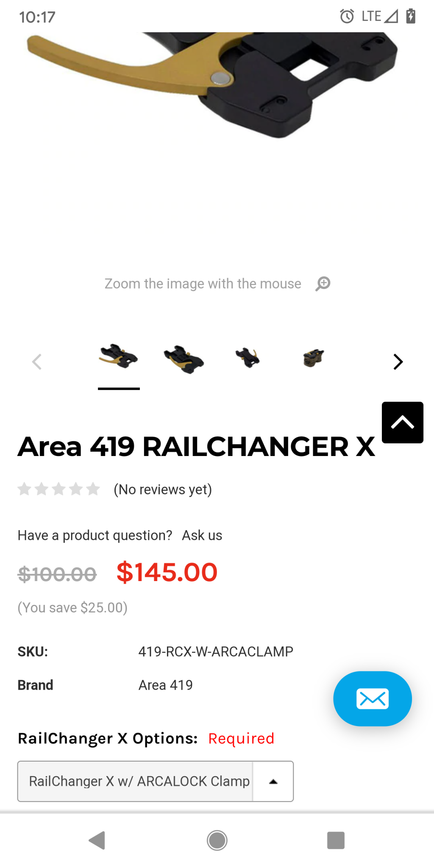Select the first product thumbnail
The image size is (434, 868).
(119, 357)
